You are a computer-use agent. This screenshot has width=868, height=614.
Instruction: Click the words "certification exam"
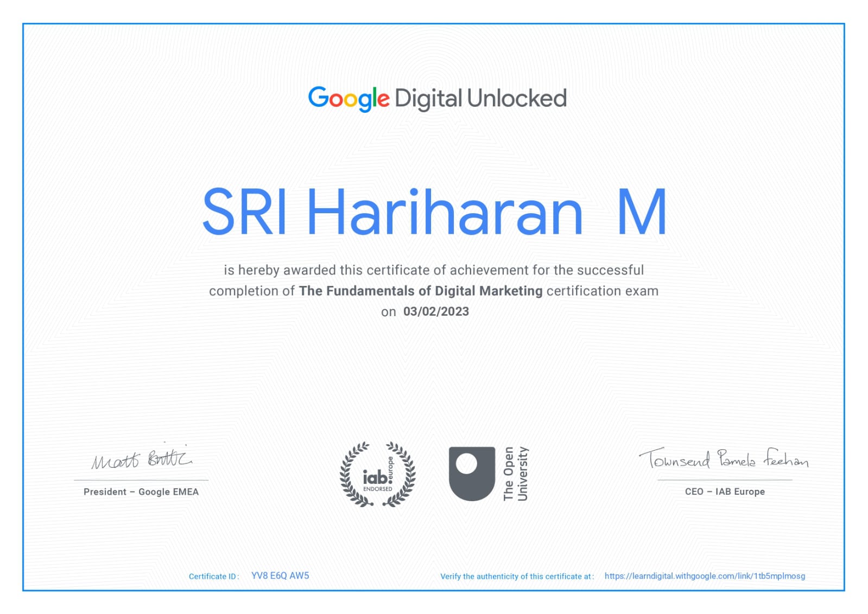click(602, 291)
